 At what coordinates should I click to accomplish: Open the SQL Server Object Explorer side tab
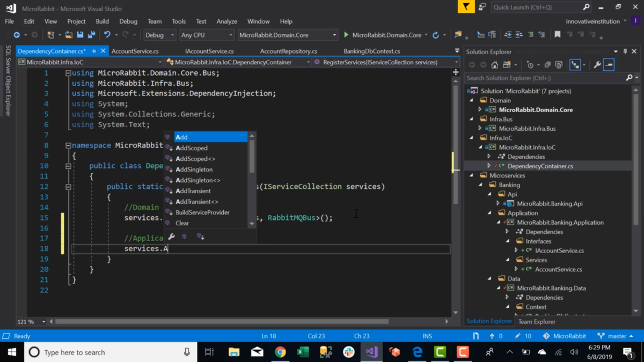8,80
